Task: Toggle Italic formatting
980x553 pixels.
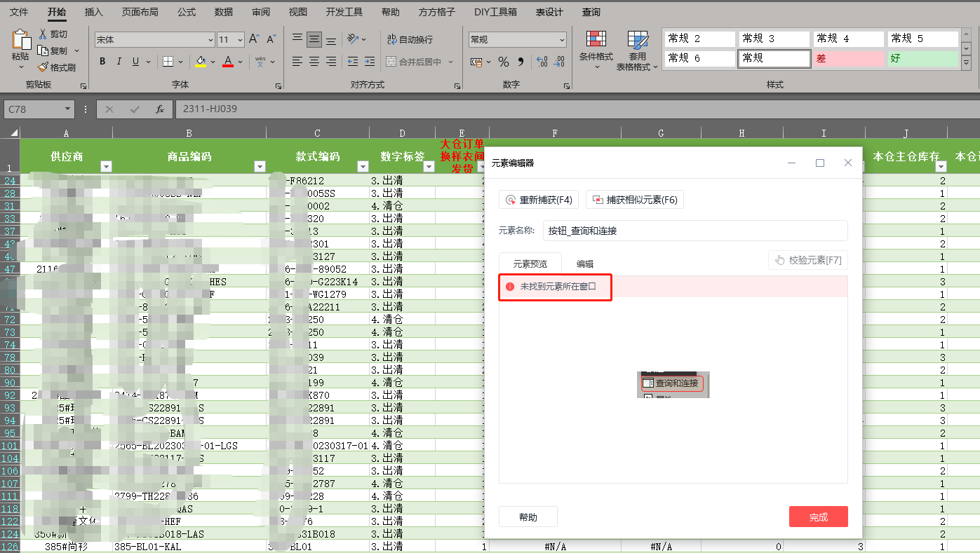Action: (x=119, y=62)
